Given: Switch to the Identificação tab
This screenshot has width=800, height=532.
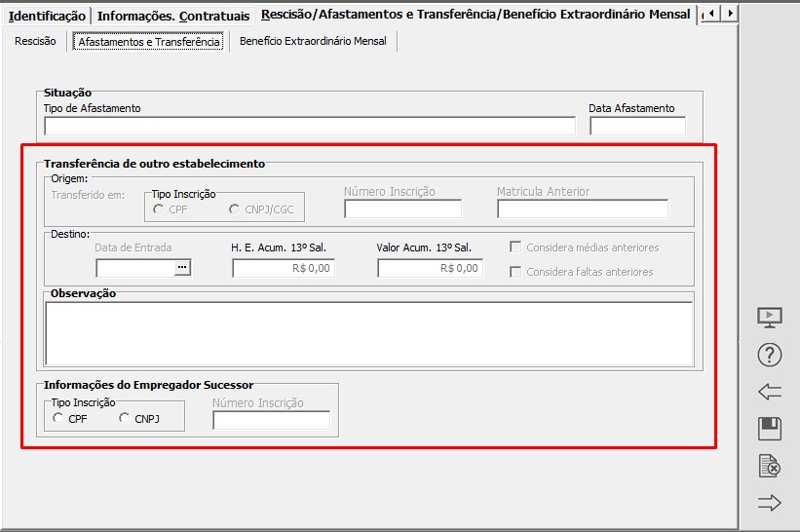Looking at the screenshot, I should [x=47, y=16].
